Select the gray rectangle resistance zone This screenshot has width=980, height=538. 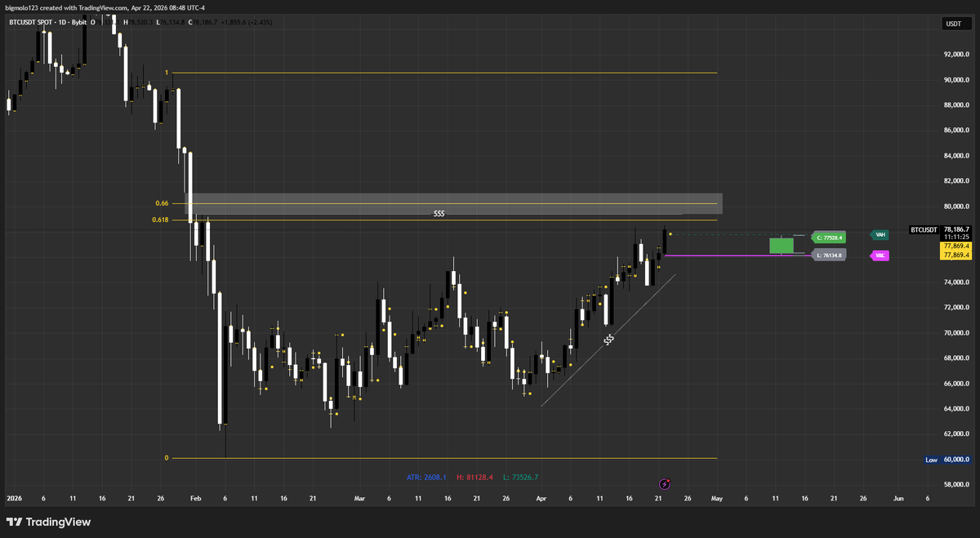(x=456, y=204)
